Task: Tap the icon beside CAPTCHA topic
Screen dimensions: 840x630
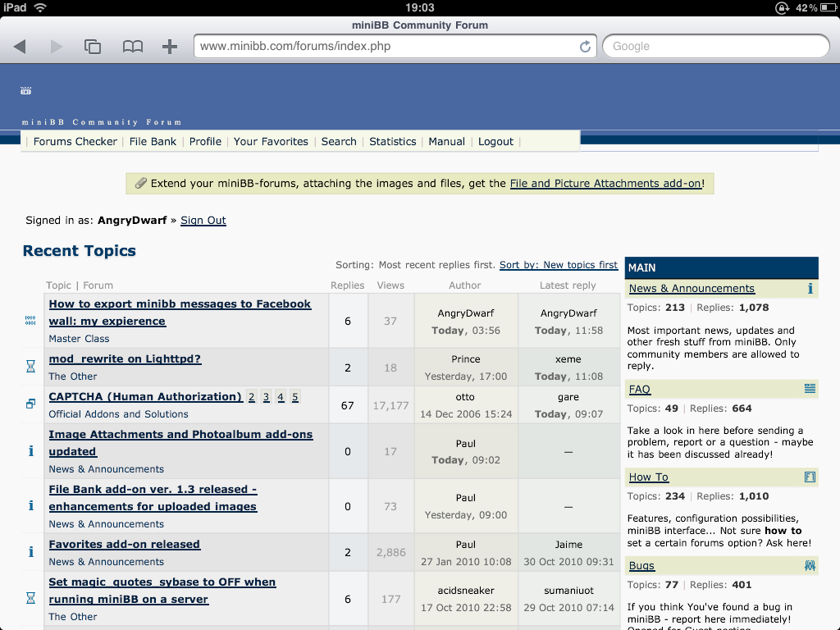Action: (x=30, y=404)
